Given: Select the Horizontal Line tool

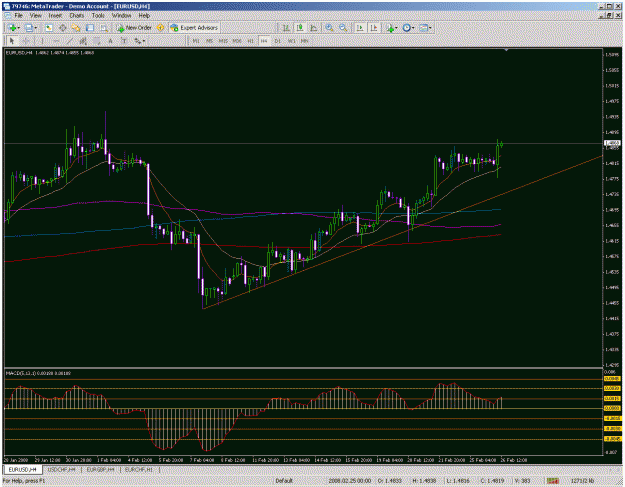Looking at the screenshot, I should (x=55, y=41).
